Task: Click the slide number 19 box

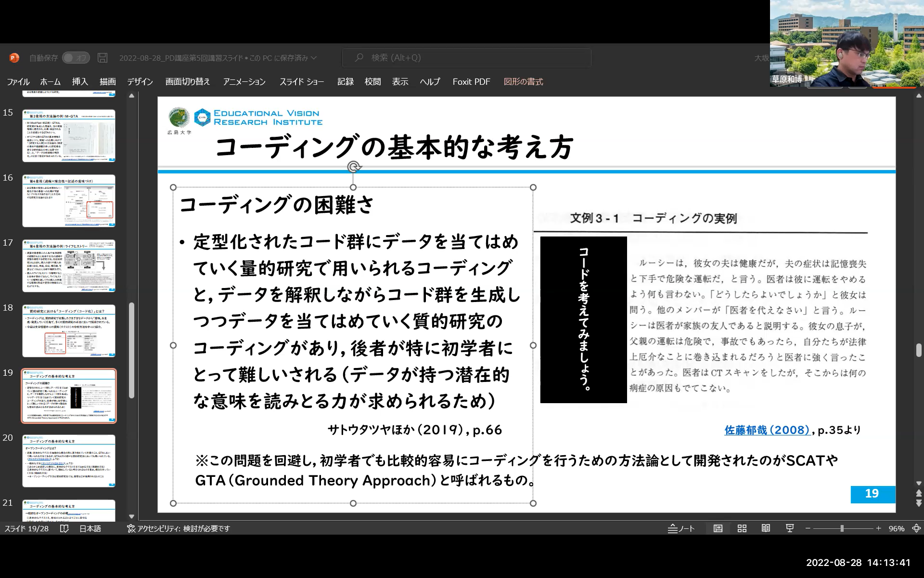Action: pyautogui.click(x=873, y=494)
